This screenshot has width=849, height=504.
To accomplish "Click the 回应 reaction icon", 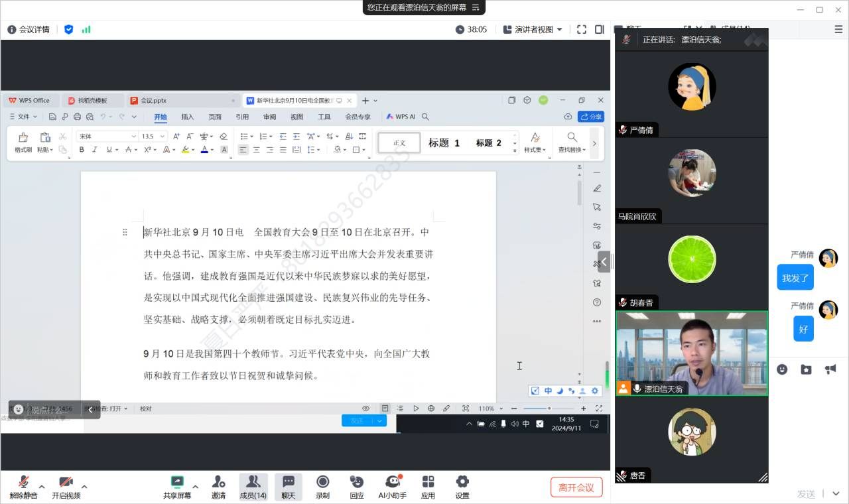I will (x=357, y=482).
